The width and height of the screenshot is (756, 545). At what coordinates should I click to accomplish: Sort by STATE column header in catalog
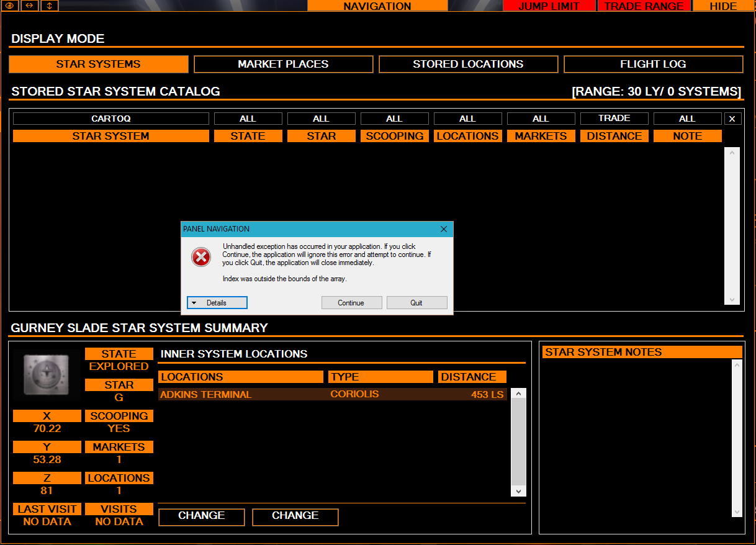(x=248, y=136)
